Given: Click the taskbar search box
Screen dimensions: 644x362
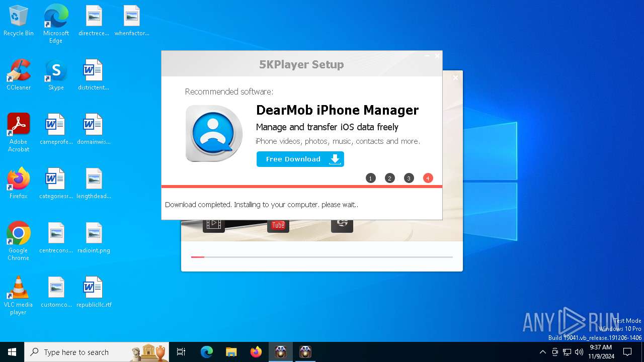Looking at the screenshot, I should [97, 352].
